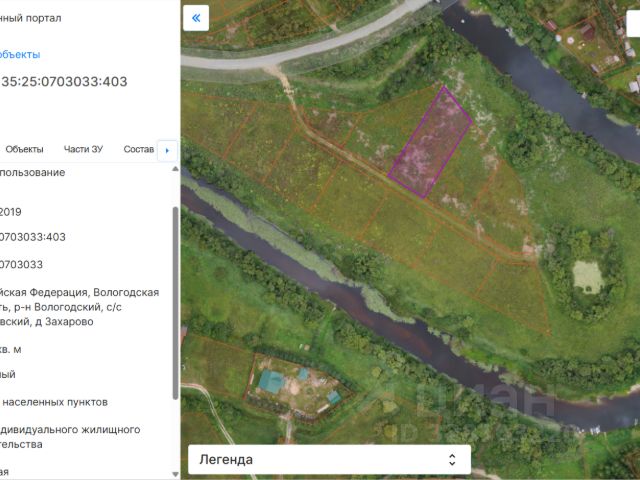Click the stepper arrows on Легенда box

tap(452, 460)
